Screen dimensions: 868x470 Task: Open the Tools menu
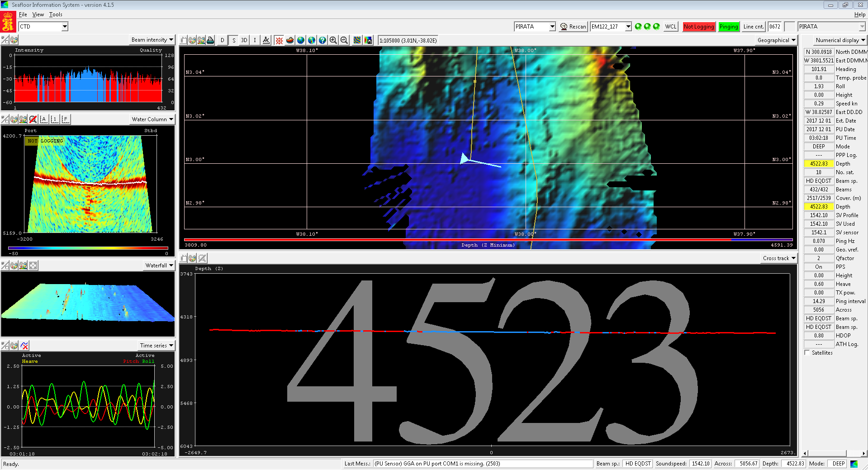56,14
